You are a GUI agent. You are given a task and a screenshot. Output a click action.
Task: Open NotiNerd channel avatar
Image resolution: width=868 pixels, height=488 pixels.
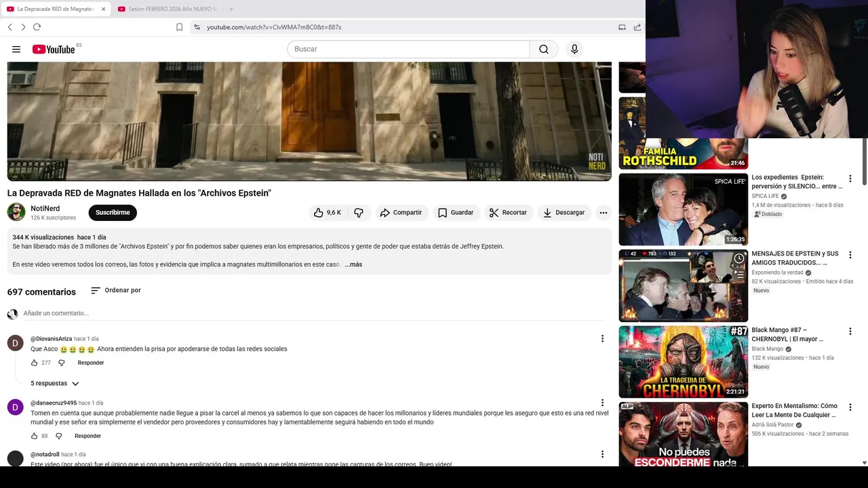pos(16,212)
